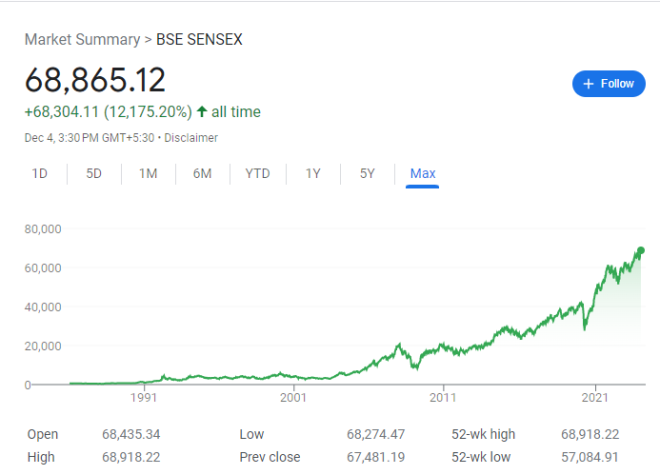Show the 1Y chart range
Image resolution: width=660 pixels, height=475 pixels.
313,174
